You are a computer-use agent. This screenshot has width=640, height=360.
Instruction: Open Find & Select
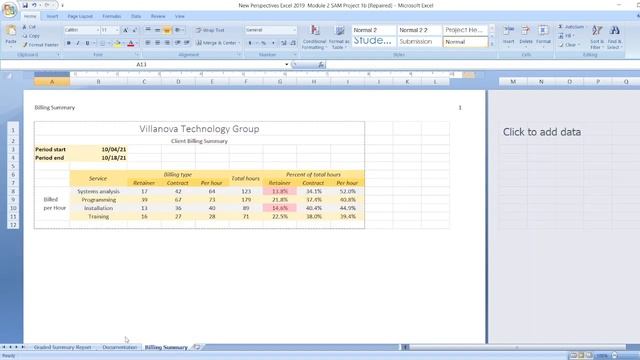[x=615, y=37]
